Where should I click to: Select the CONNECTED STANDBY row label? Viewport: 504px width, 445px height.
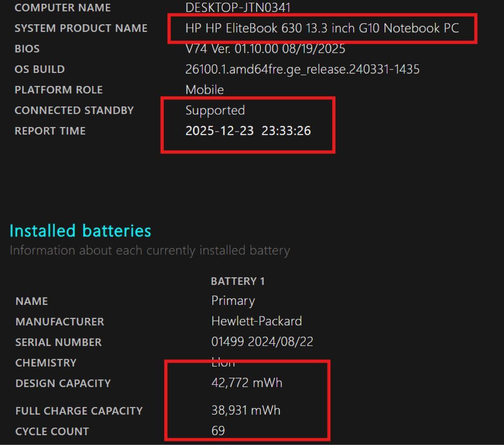(x=74, y=110)
